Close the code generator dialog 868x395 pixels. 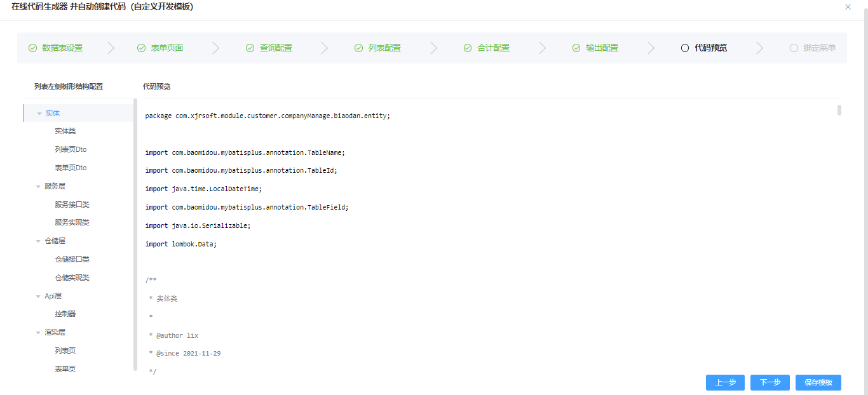pos(848,7)
